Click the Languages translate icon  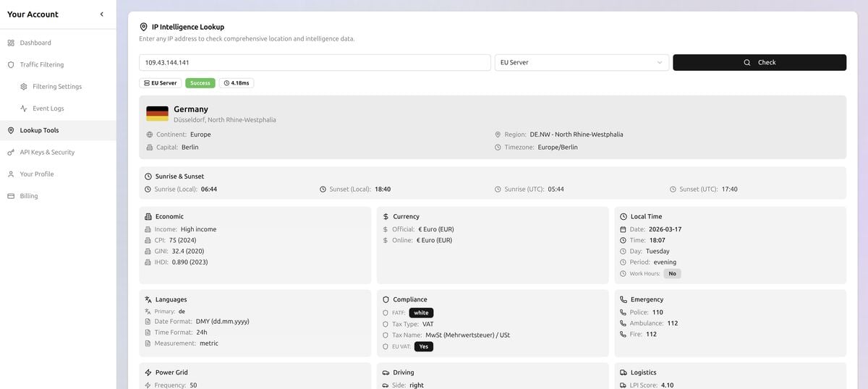pyautogui.click(x=148, y=299)
